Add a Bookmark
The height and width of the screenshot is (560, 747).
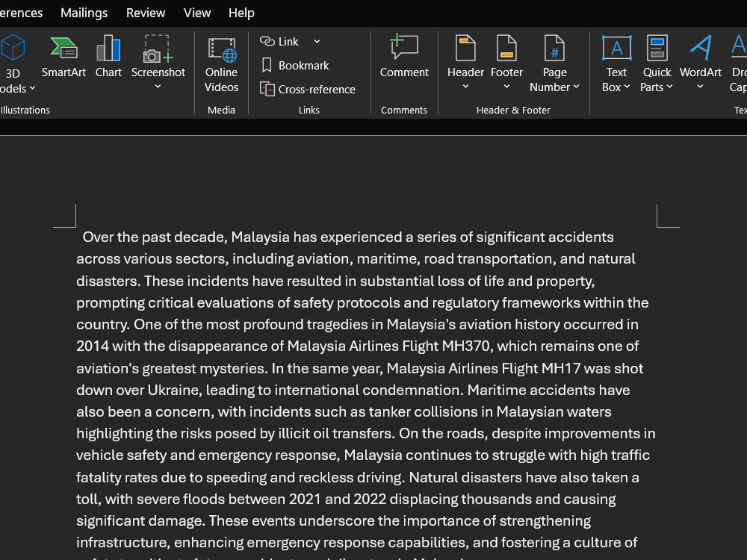click(295, 65)
